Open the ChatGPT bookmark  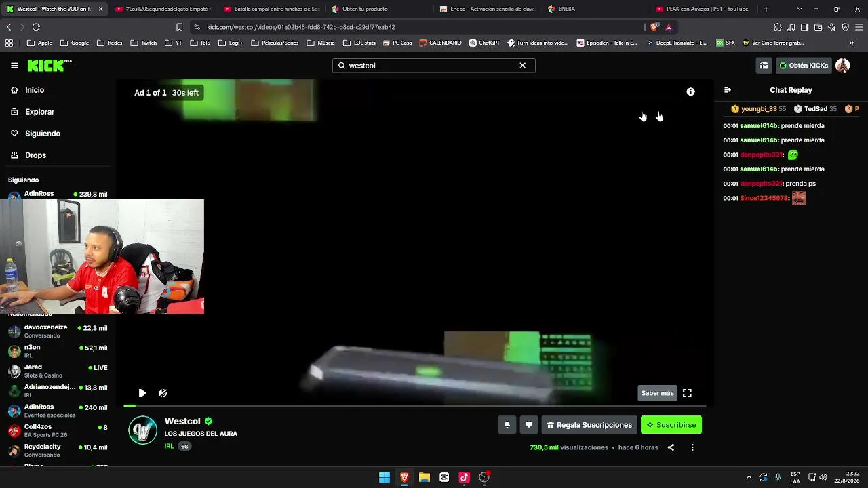click(484, 43)
